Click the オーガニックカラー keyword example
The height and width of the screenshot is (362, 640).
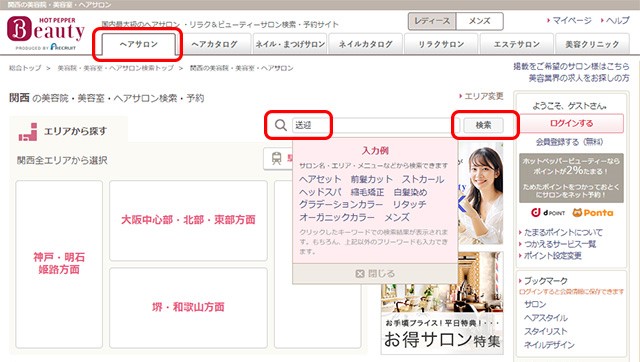point(337,217)
